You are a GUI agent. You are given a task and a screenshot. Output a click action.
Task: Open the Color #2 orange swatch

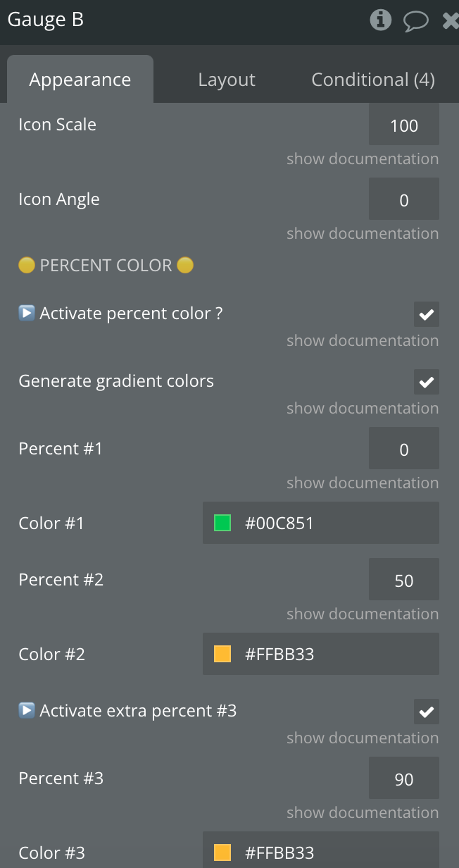point(222,654)
